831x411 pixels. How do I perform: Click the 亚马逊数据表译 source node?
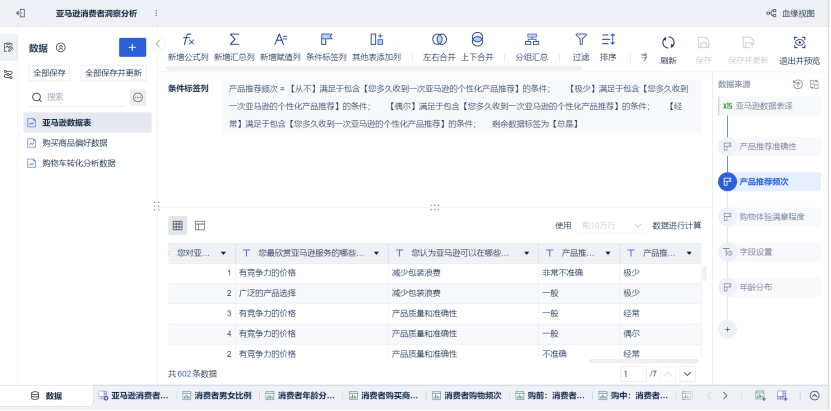pyautogui.click(x=770, y=106)
